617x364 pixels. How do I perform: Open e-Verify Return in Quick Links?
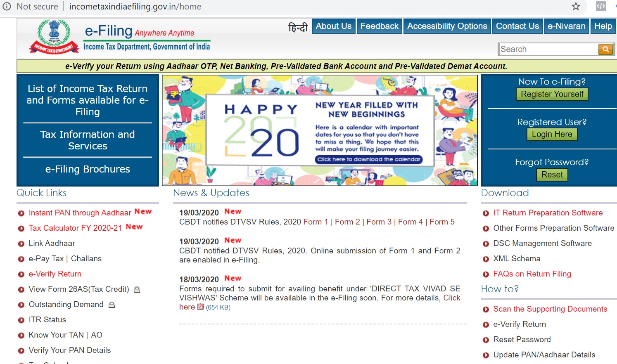(55, 274)
